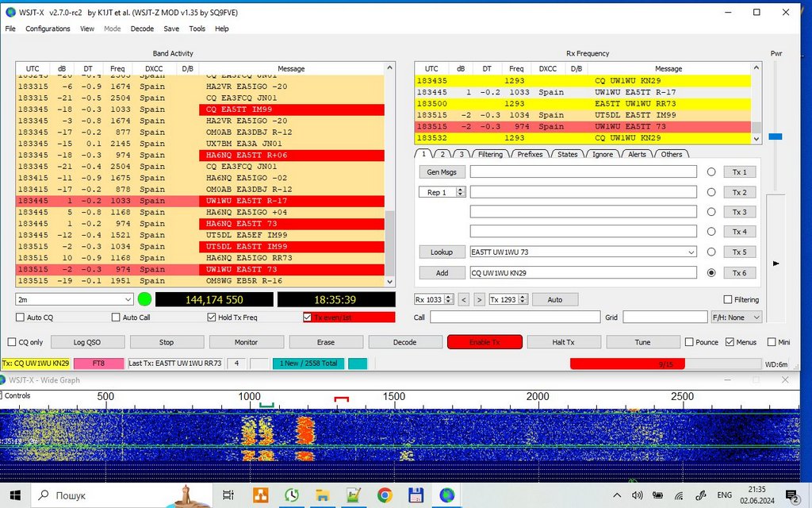Click the Tx 6 button
Screen dimensions: 812x508
740,273
